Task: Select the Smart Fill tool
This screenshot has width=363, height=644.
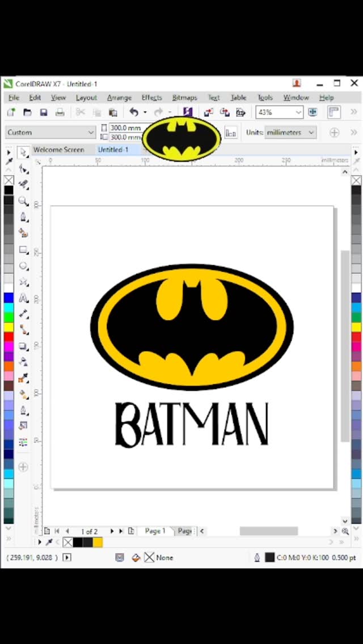Action: point(23,233)
